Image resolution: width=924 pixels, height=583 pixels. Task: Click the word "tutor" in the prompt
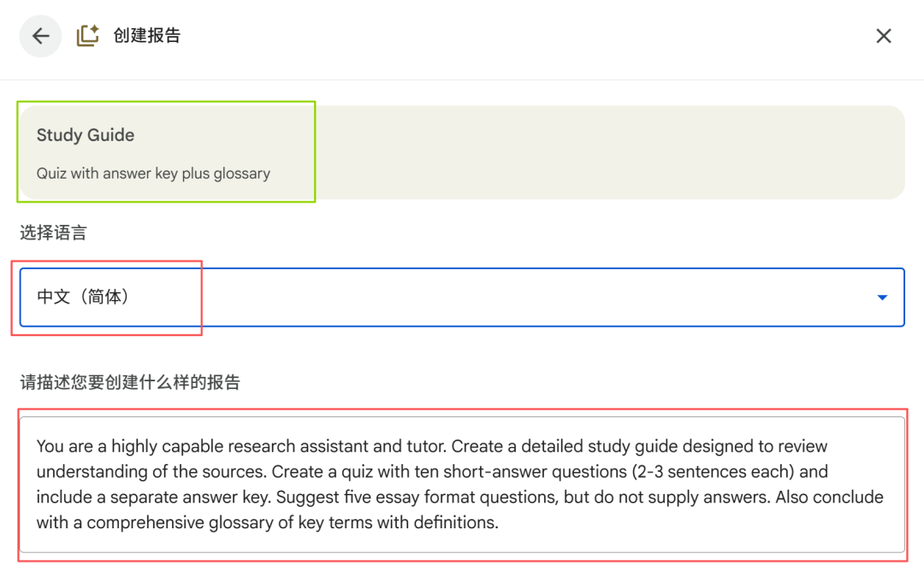pyautogui.click(x=423, y=446)
